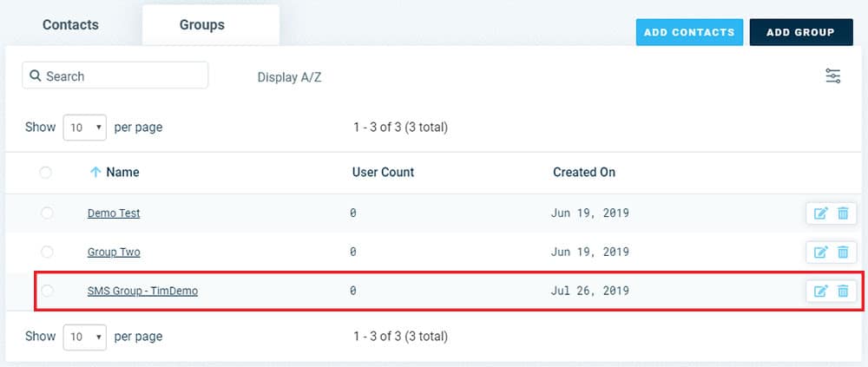Delete the Demo Test group
Viewport: 868px width, 367px height.
pyautogui.click(x=843, y=213)
